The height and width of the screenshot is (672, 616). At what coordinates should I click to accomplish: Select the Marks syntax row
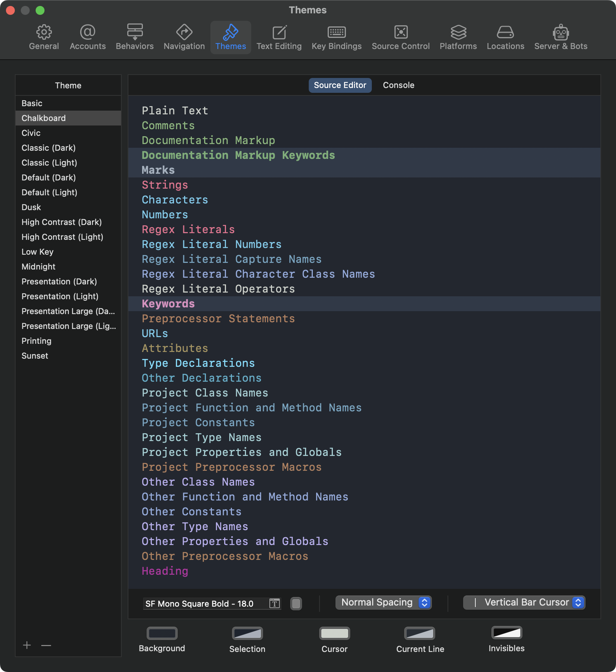tap(364, 170)
